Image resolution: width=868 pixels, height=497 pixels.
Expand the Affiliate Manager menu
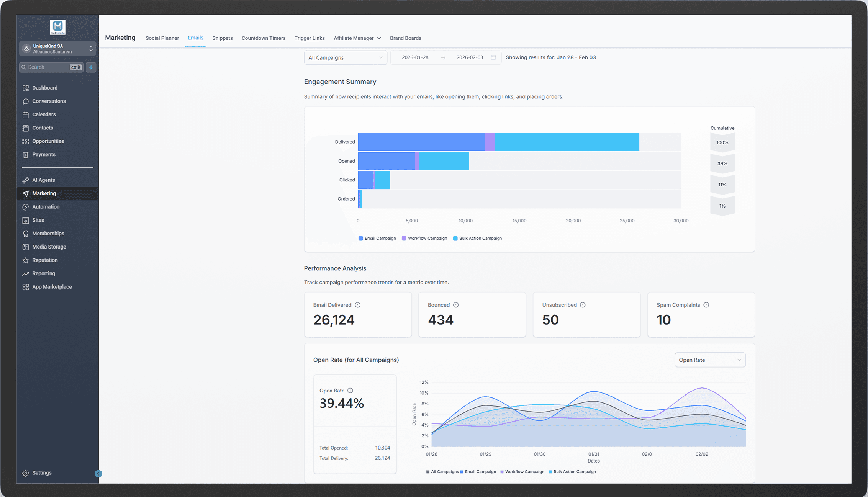pos(357,38)
